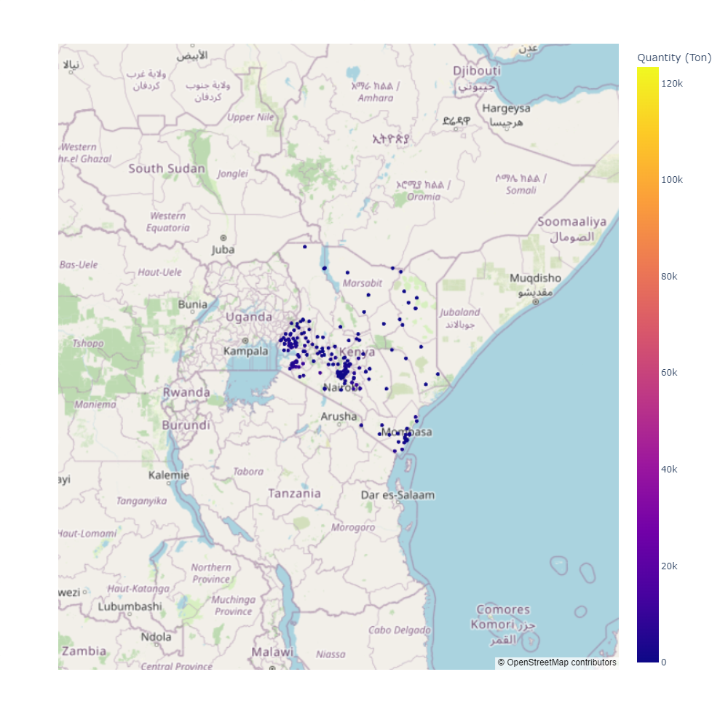
Task: Click the data point nearest Jubaland label
Action: tap(416, 308)
